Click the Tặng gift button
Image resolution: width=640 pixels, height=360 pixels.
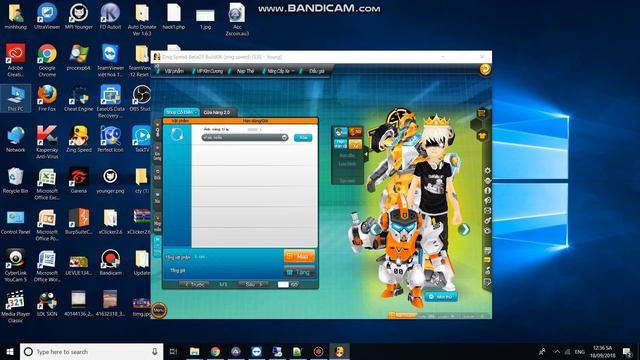pos(299,272)
